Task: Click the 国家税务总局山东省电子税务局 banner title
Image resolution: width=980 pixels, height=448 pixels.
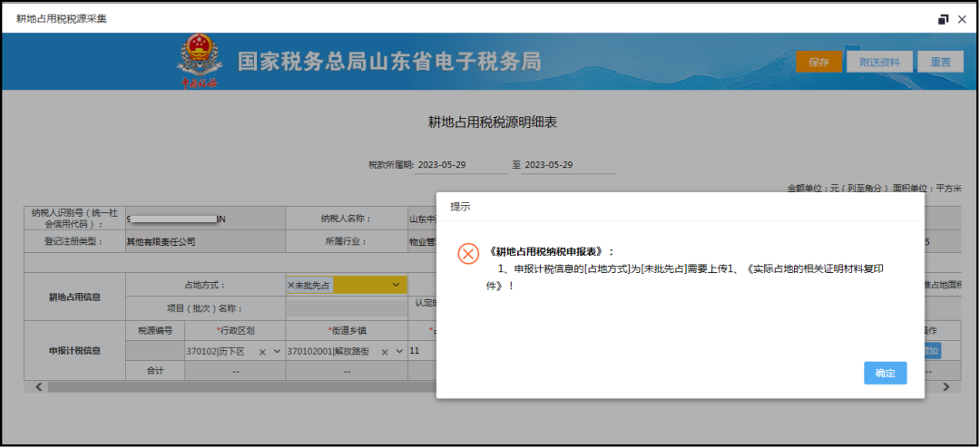Action: pyautogui.click(x=389, y=62)
